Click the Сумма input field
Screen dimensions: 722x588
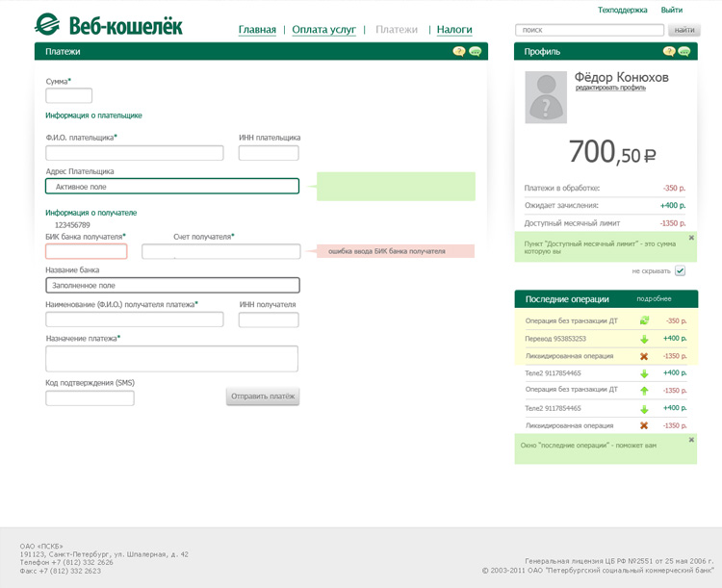(69, 96)
